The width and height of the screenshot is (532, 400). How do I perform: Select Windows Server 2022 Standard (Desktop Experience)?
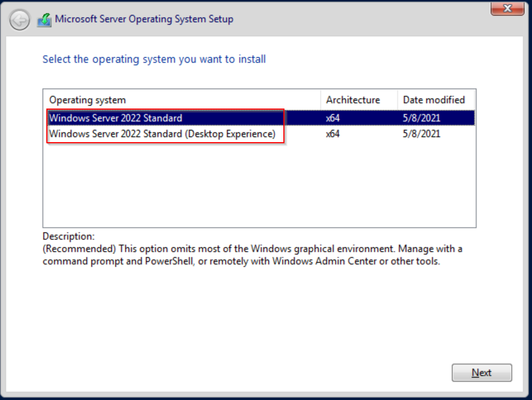pyautogui.click(x=162, y=133)
